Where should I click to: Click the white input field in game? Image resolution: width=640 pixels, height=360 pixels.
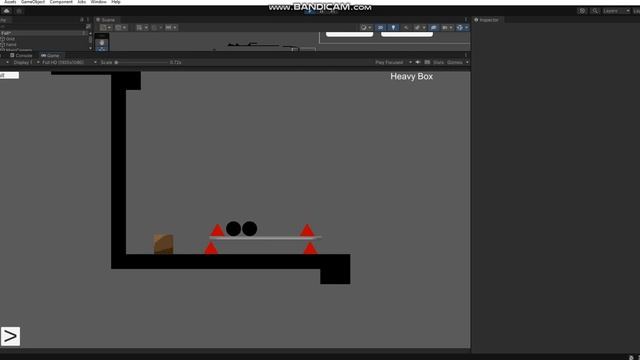9,75
